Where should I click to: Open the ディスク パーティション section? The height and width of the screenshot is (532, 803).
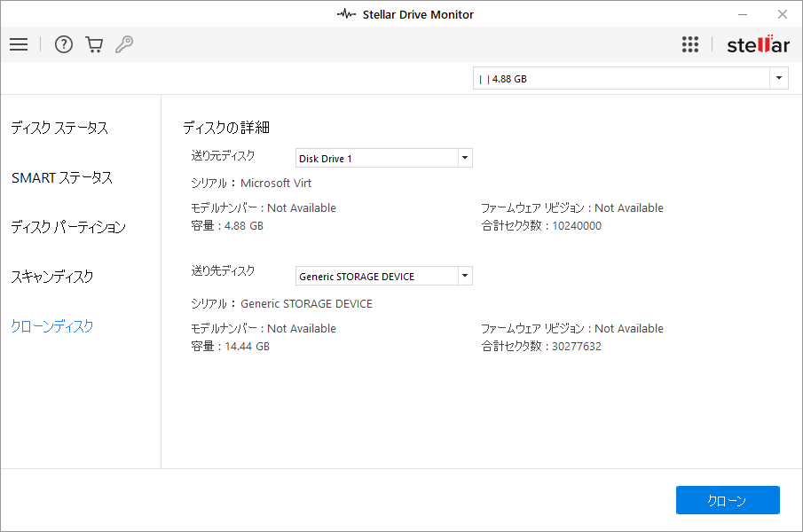point(68,227)
